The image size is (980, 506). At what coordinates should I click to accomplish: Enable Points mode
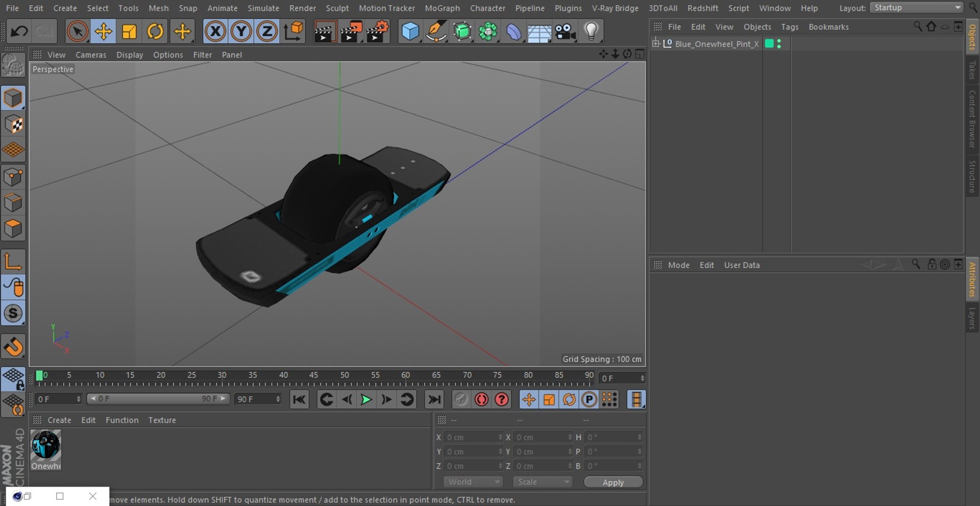point(13,177)
